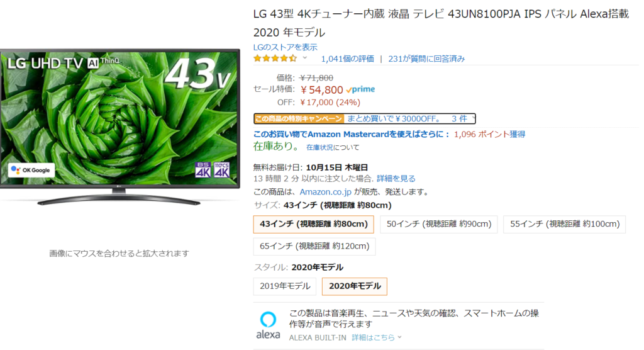Expand Alexa 詳細はこちら details
The width and height of the screenshot is (644, 350).
tap(377, 337)
